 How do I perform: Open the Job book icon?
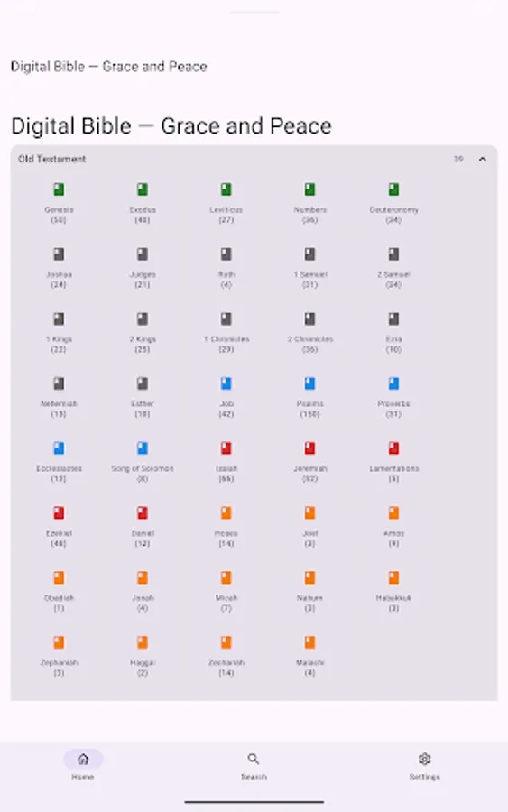click(226, 383)
